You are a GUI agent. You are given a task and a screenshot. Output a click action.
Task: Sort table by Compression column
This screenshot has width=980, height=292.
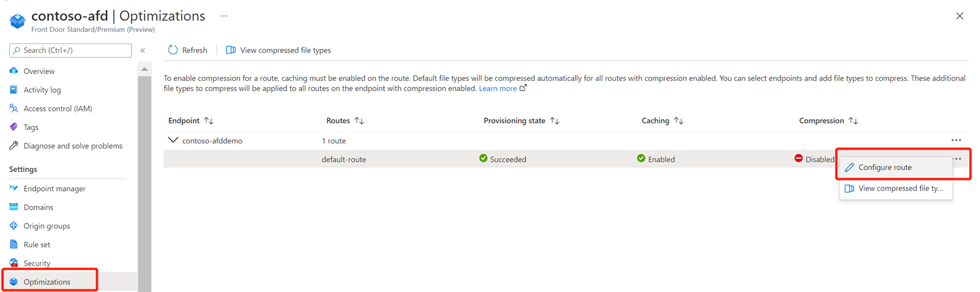click(x=853, y=121)
